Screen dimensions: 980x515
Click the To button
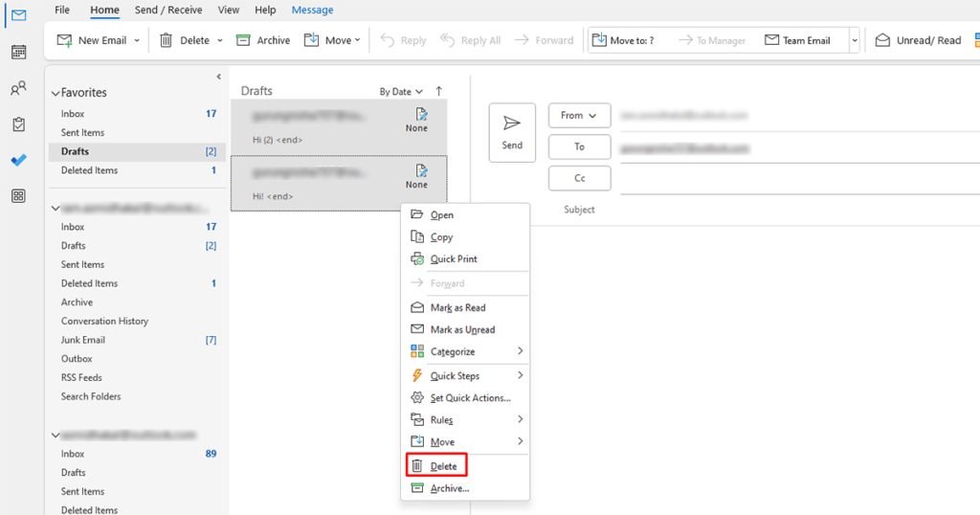click(x=579, y=146)
